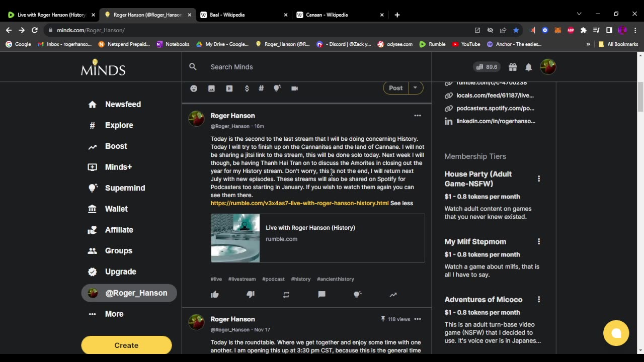Open three-dot menu on 16m post

pos(417,116)
